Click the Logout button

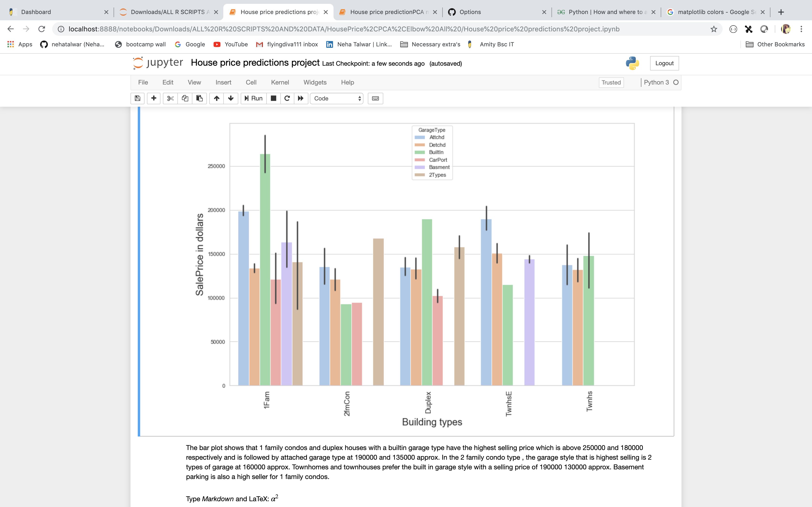[x=664, y=63]
